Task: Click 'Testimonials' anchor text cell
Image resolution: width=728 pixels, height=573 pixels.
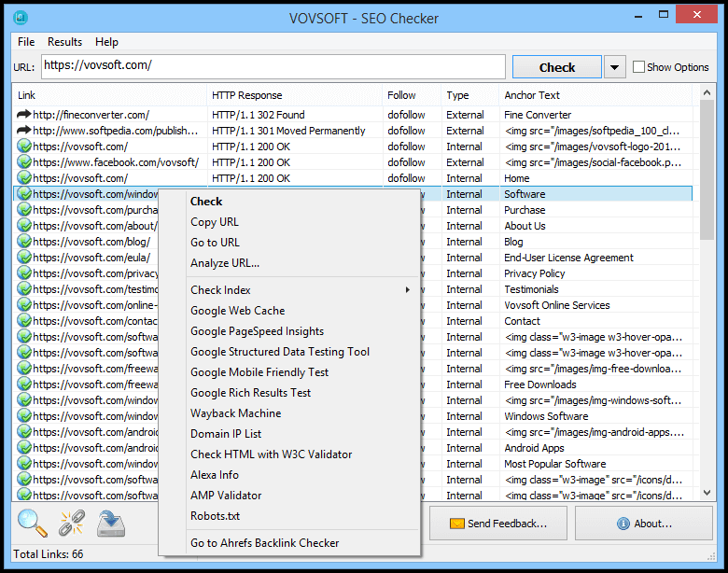Action: (532, 289)
